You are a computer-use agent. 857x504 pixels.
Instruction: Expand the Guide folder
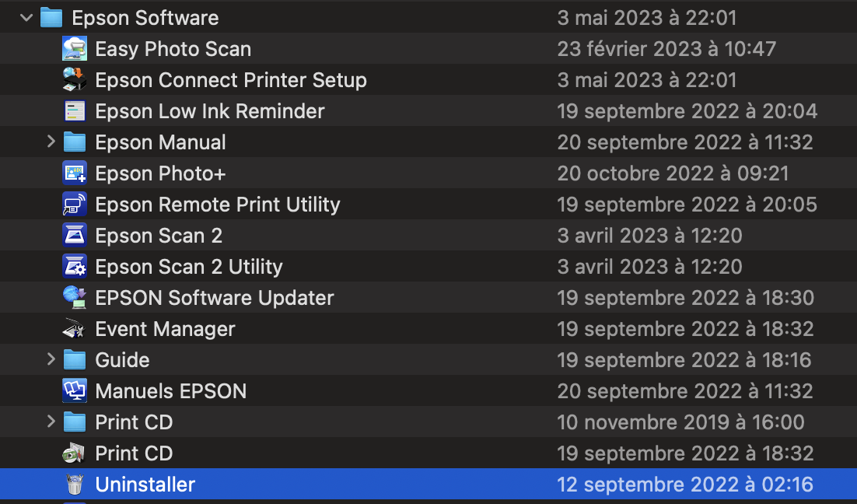pos(51,360)
